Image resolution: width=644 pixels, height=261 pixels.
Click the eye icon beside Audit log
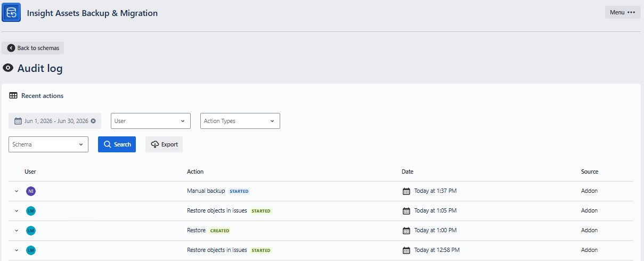(8, 68)
